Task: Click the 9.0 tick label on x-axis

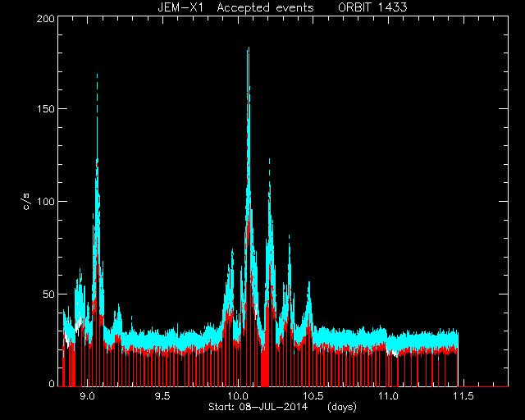Action: (x=88, y=396)
